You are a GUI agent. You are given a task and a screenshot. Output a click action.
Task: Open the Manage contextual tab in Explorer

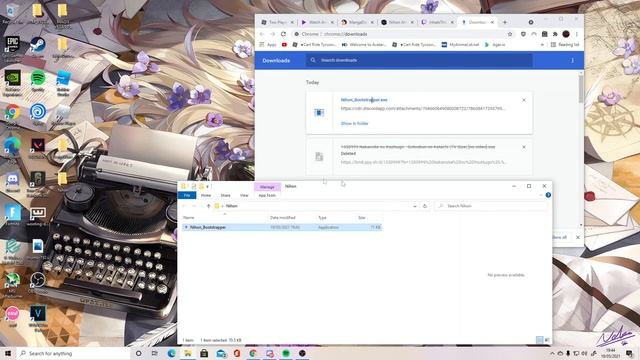point(267,187)
